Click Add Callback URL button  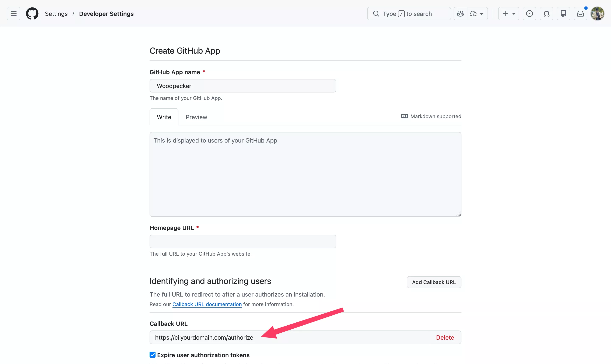(434, 282)
